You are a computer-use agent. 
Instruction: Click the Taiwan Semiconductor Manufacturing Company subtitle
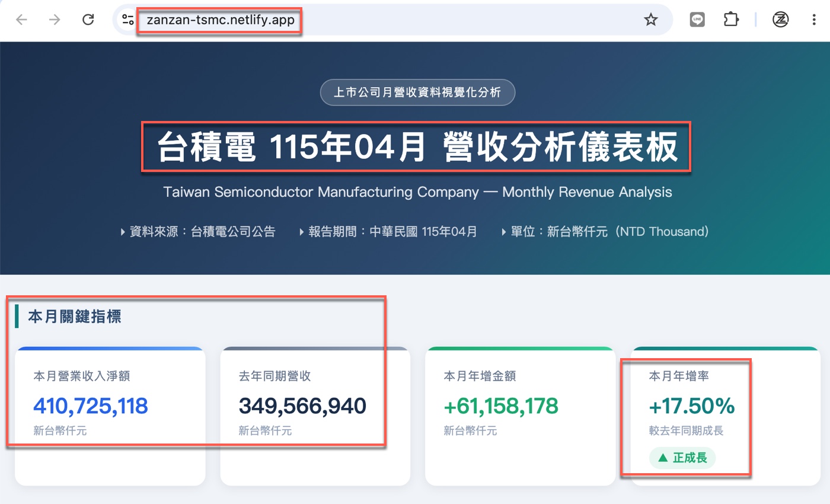(417, 192)
